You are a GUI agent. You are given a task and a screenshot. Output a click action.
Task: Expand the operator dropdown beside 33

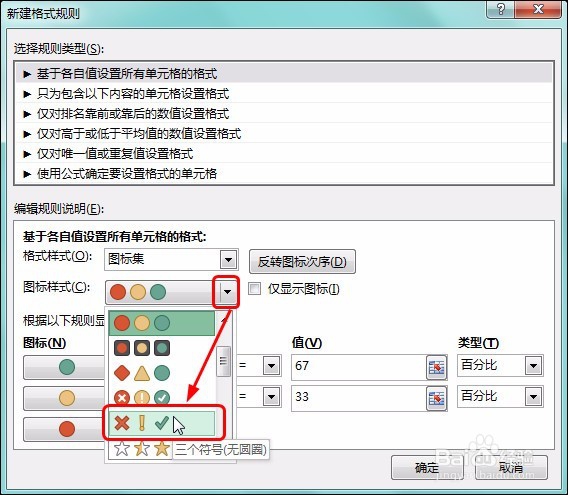coord(271,397)
